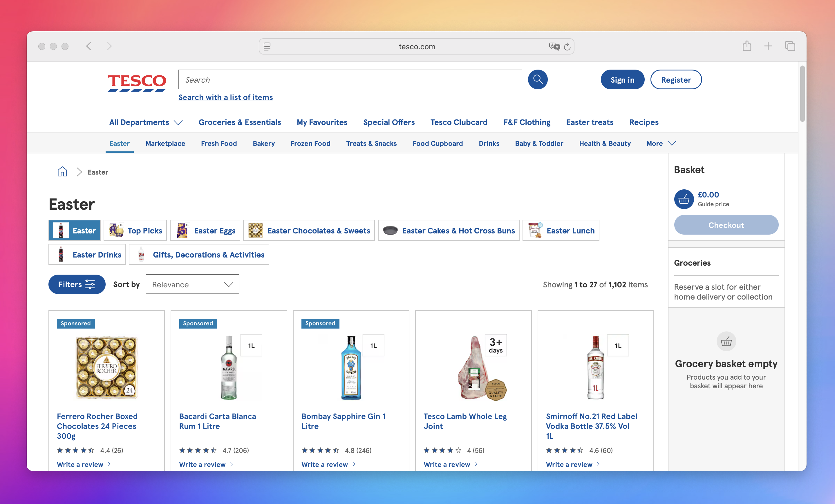Image resolution: width=835 pixels, height=504 pixels.
Task: Click the blue basket icon beside £0.00
Action: click(684, 199)
